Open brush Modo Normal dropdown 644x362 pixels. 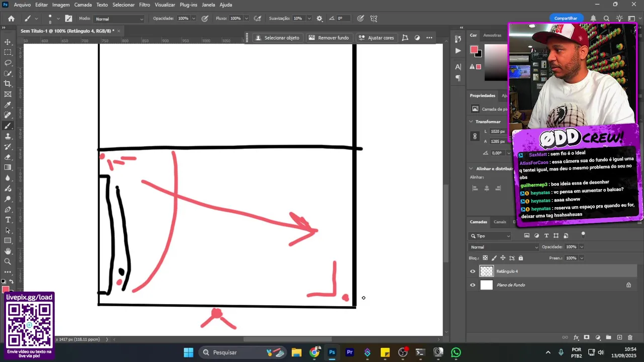coord(119,19)
